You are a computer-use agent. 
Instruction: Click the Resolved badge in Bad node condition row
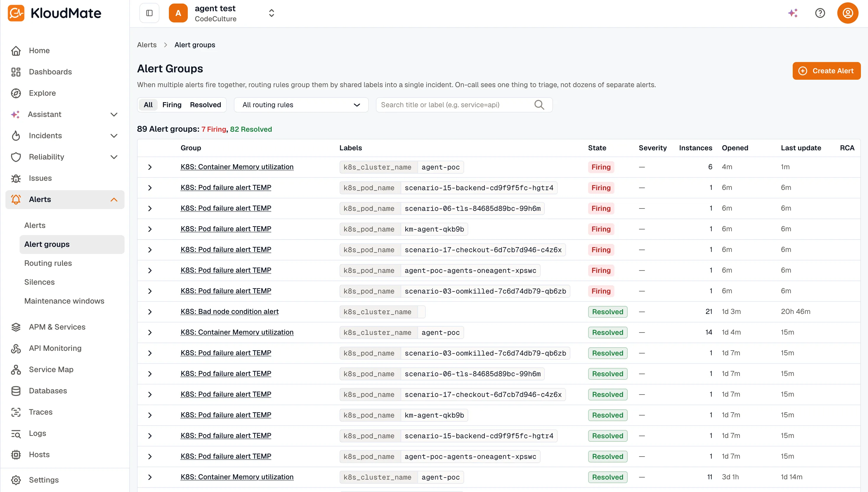click(608, 312)
